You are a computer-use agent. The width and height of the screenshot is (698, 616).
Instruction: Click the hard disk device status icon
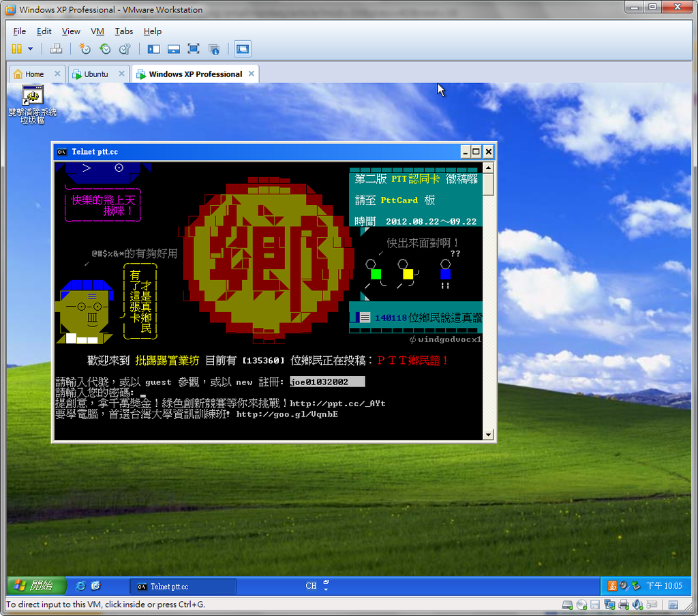coord(567,605)
